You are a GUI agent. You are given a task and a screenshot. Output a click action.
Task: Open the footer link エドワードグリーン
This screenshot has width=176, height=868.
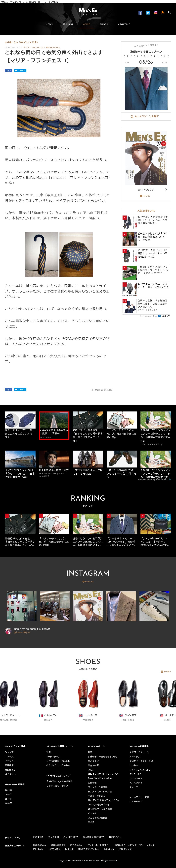point(139,752)
